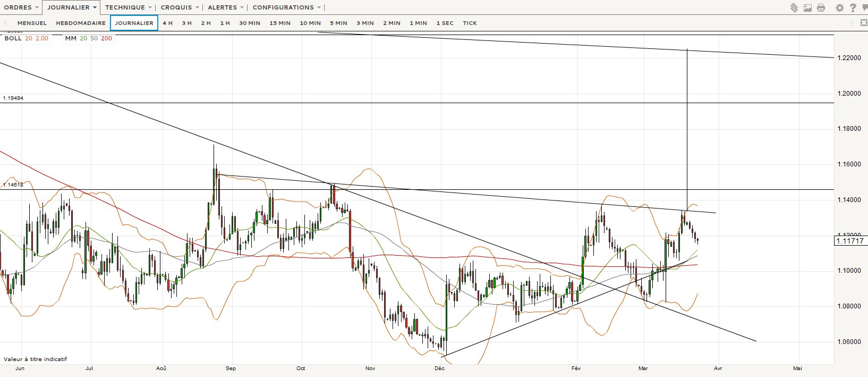Select the 3 H timeframe
This screenshot has width=868, height=377.
[x=187, y=23]
